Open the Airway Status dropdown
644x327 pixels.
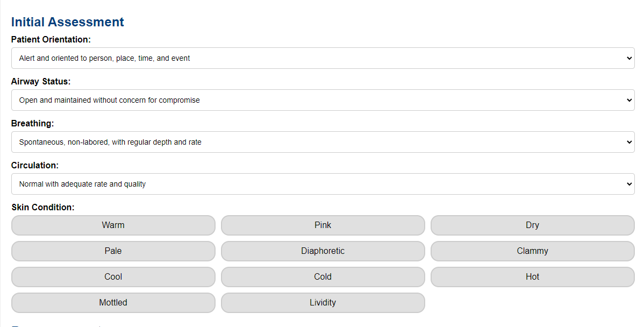pos(323,99)
